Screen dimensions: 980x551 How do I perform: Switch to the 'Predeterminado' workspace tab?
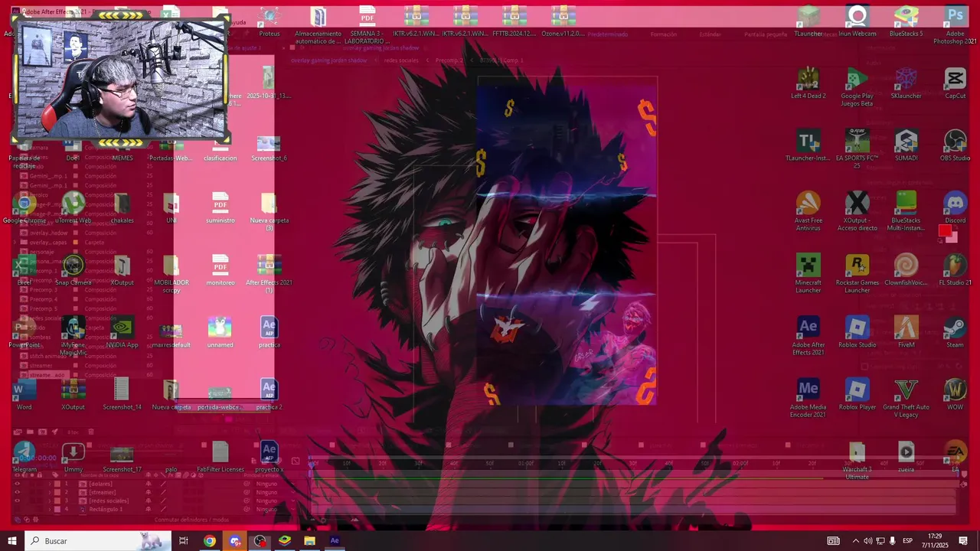[608, 34]
